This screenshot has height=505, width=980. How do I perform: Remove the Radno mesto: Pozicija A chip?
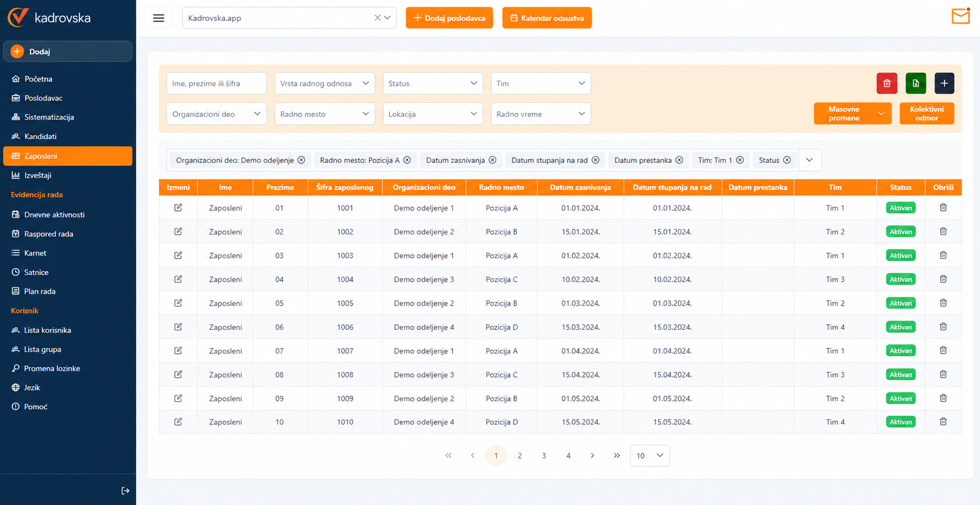(x=407, y=160)
